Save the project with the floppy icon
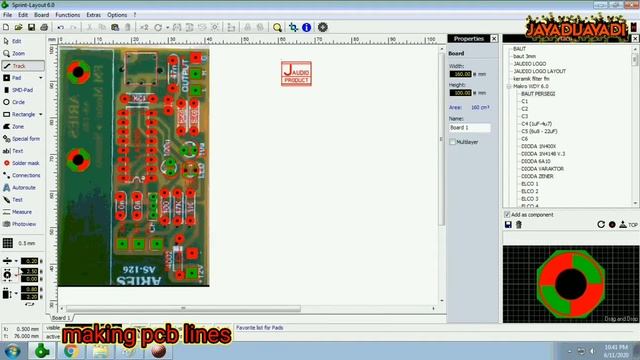The image size is (640, 360). (31, 27)
